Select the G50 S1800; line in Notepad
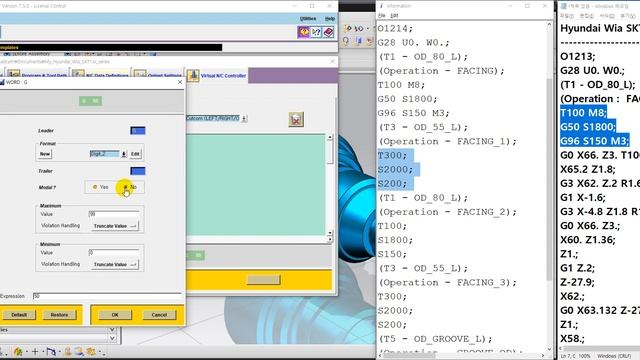Viewport: 640px width, 360px height. coord(587,127)
